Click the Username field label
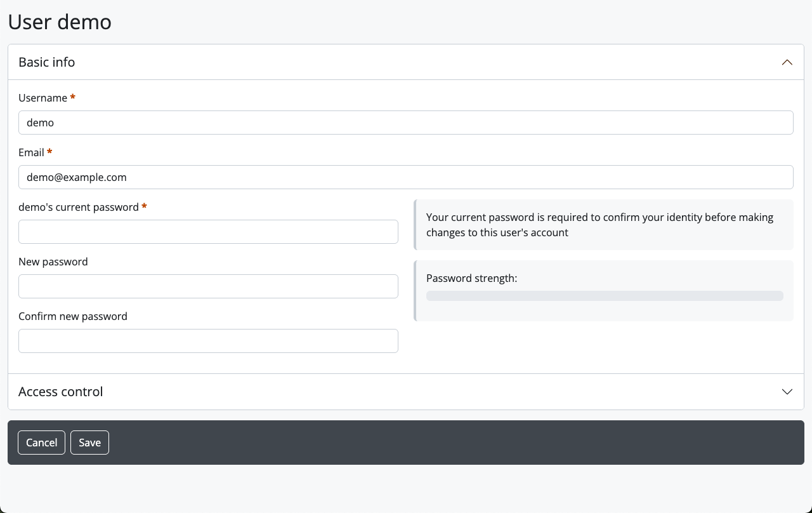812x513 pixels. (43, 98)
